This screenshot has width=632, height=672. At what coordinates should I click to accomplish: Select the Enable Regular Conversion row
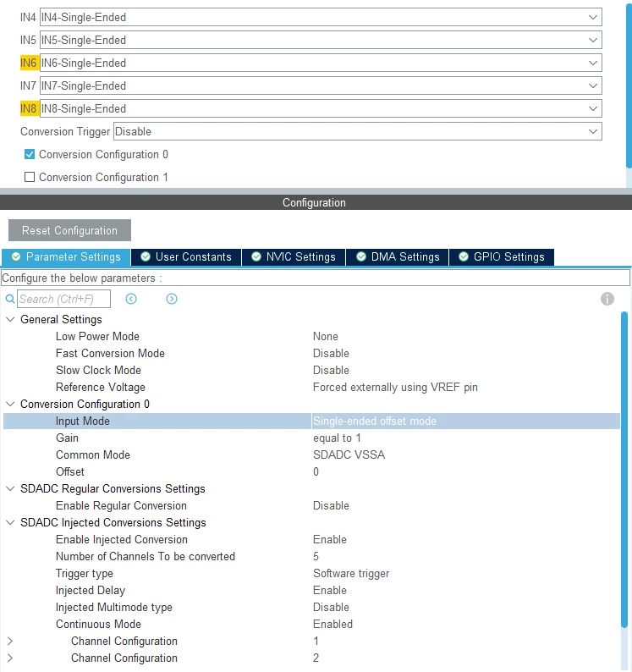click(x=311, y=506)
